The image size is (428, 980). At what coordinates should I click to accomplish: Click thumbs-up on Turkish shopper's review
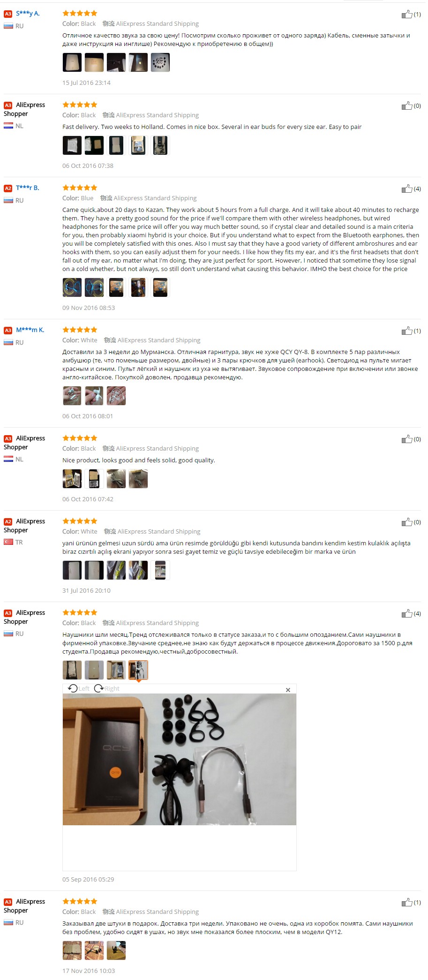406,522
